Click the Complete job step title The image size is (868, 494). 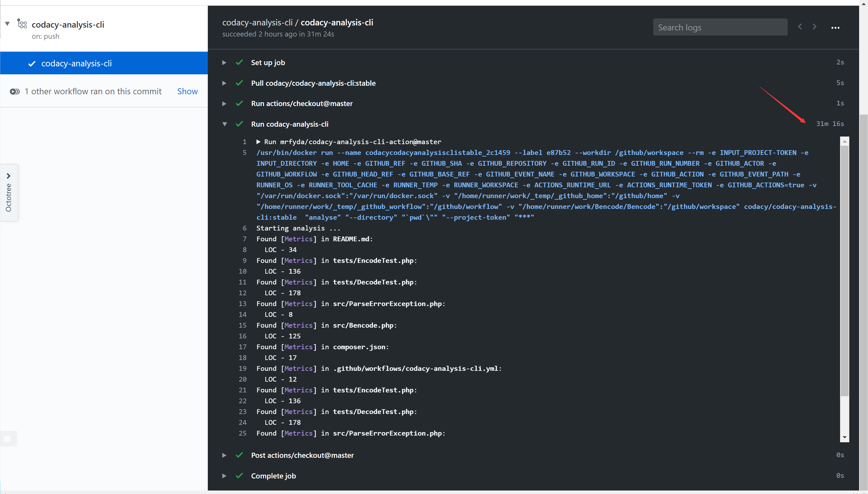coord(273,476)
